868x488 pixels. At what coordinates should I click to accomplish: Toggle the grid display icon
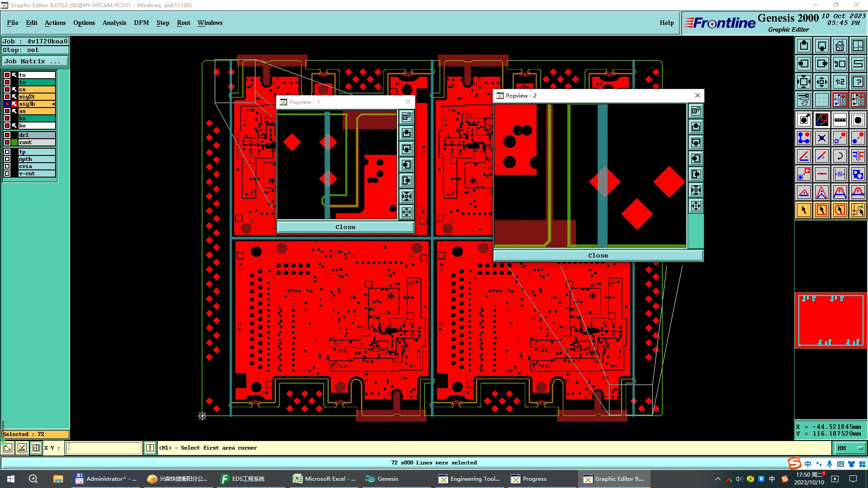(x=822, y=100)
